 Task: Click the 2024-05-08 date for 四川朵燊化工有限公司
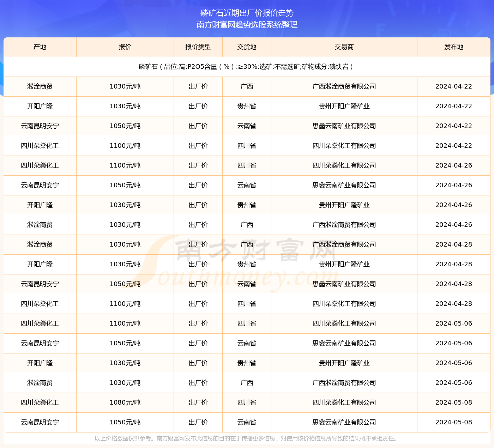coord(454,402)
